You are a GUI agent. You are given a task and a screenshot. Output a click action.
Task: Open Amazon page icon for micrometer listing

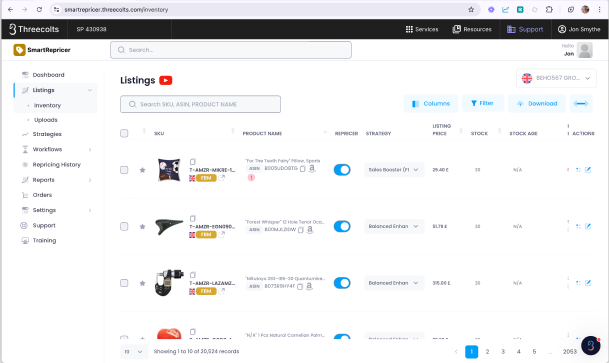309,286
